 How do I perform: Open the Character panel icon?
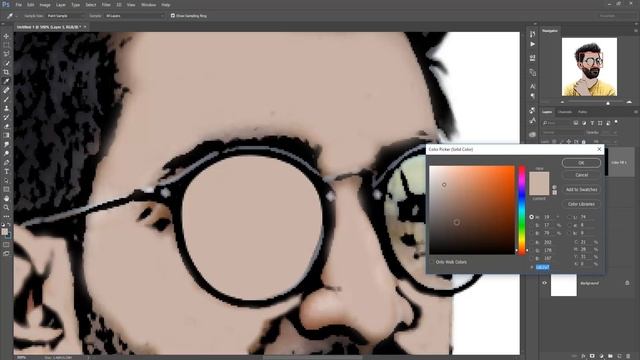pyautogui.click(x=532, y=87)
